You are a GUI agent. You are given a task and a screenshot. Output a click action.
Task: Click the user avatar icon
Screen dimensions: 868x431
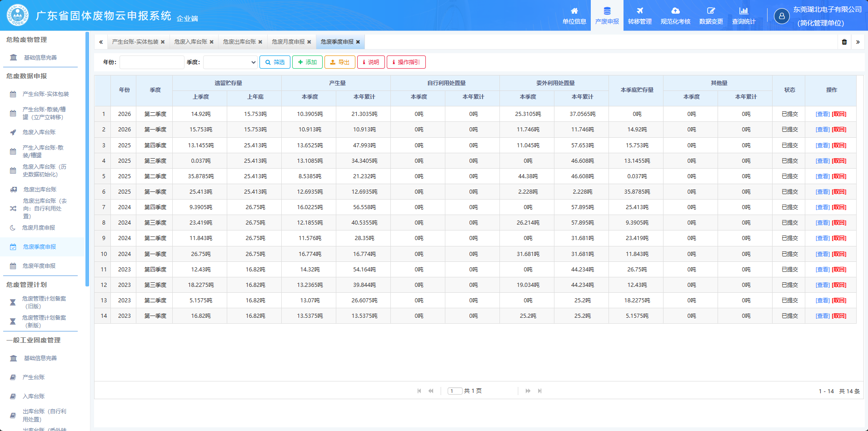click(782, 16)
